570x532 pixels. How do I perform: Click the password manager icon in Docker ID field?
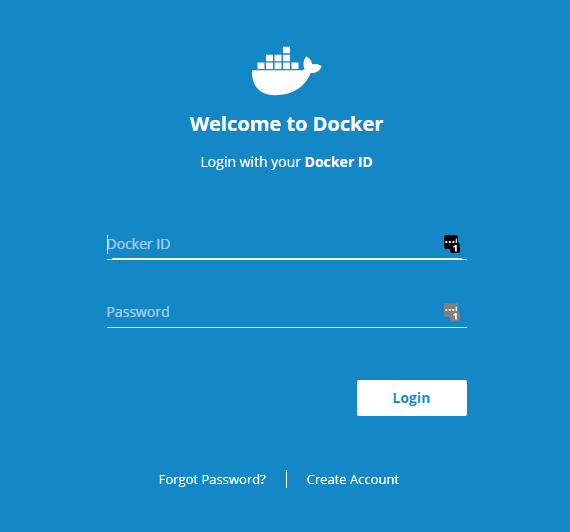[452, 244]
